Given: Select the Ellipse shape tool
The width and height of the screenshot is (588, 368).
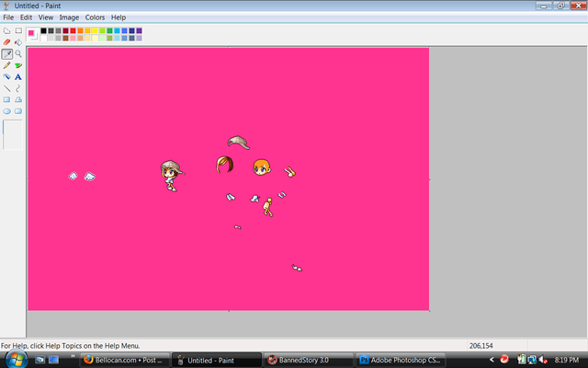Looking at the screenshot, I should (x=6, y=111).
